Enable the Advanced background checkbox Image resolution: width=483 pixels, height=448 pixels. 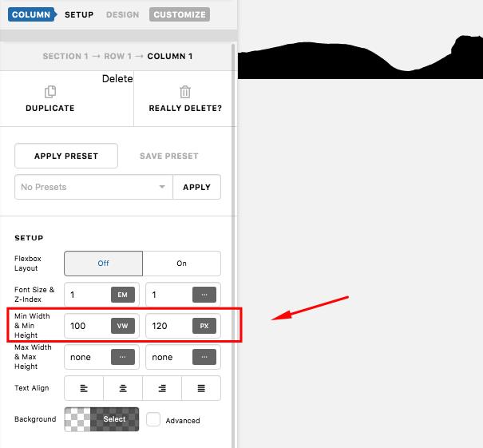click(154, 419)
